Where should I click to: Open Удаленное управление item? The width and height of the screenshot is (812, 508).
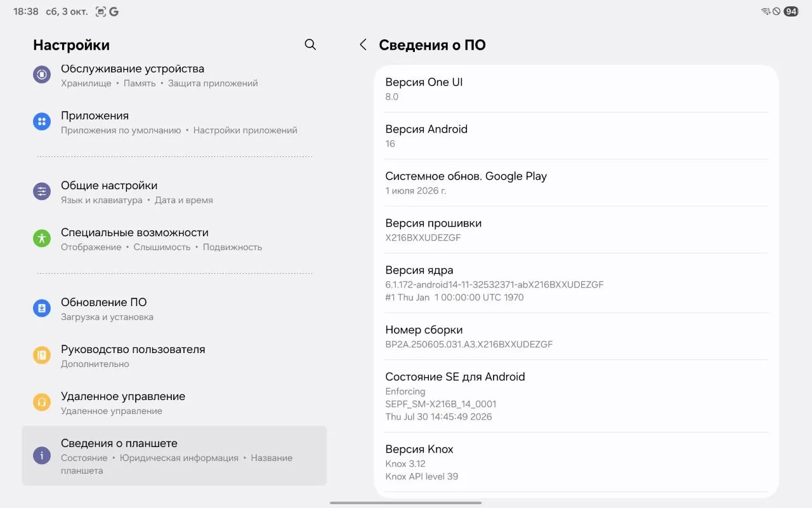174,403
